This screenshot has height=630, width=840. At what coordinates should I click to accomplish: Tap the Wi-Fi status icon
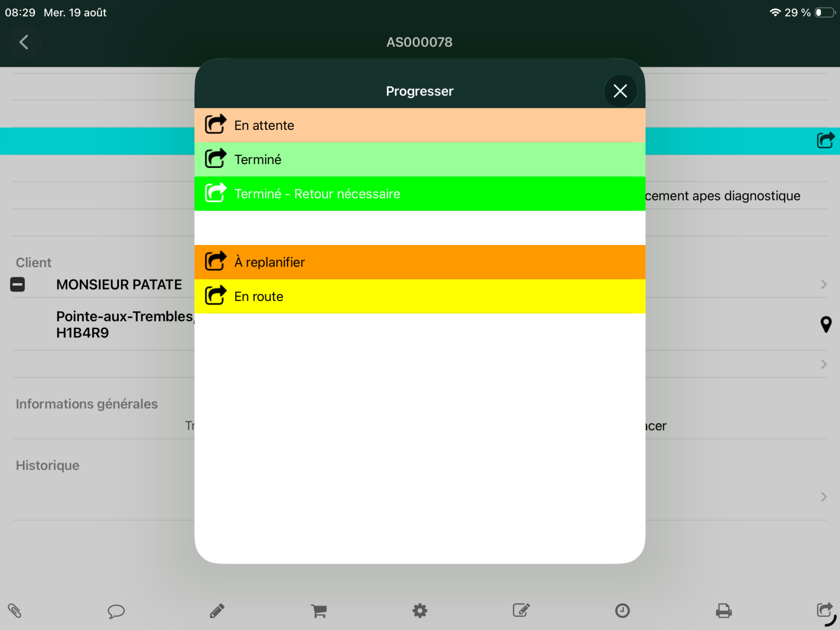click(775, 12)
